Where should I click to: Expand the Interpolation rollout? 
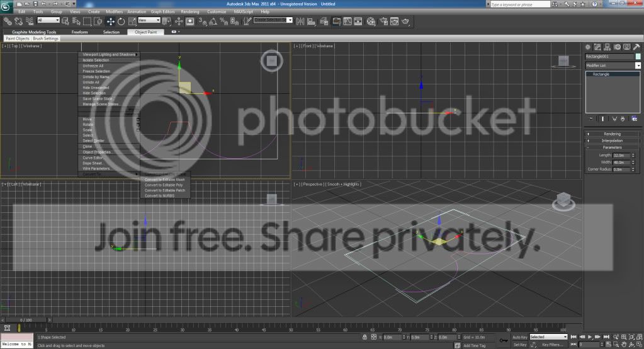pos(612,140)
